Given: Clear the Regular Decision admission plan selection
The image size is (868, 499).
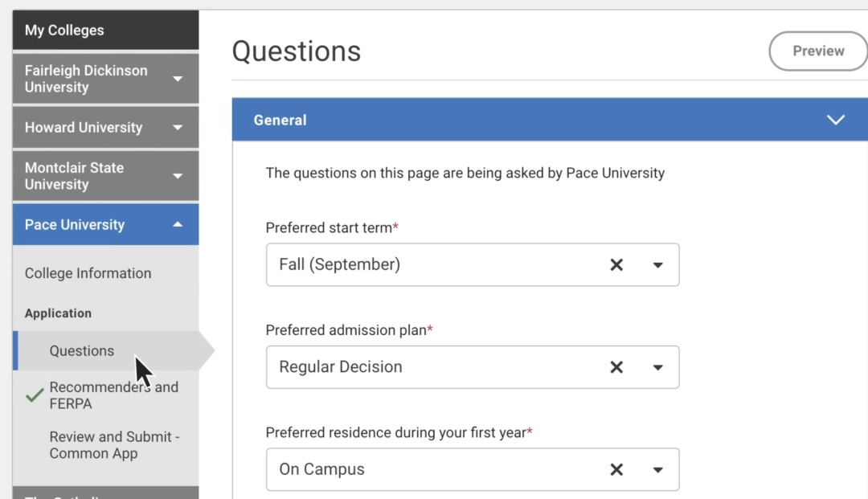Looking at the screenshot, I should click(616, 367).
